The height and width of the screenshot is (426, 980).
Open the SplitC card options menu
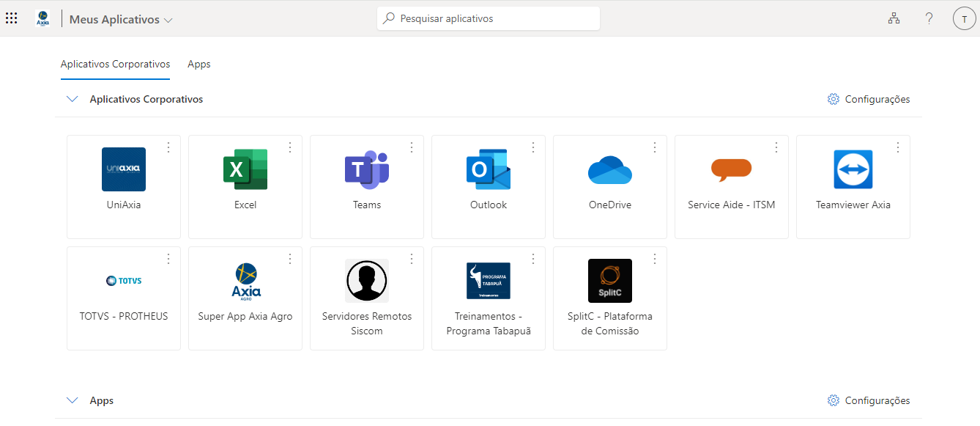[x=655, y=259]
